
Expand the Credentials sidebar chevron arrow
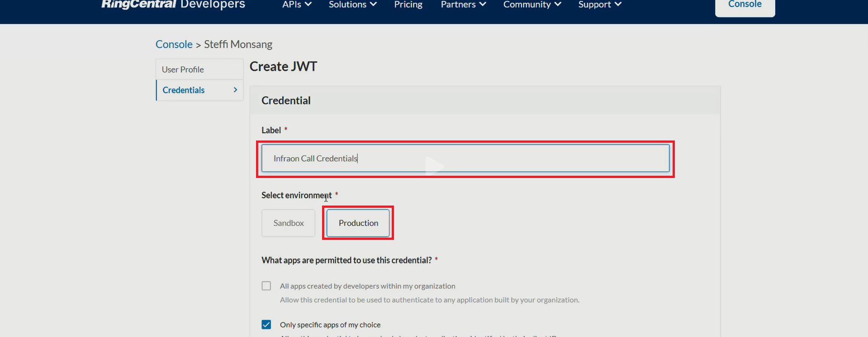(x=235, y=90)
